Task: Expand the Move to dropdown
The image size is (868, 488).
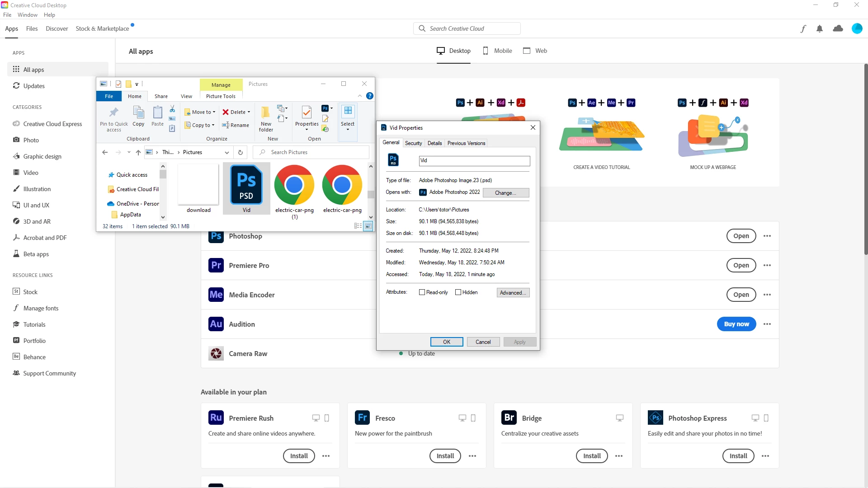Action: tap(214, 112)
